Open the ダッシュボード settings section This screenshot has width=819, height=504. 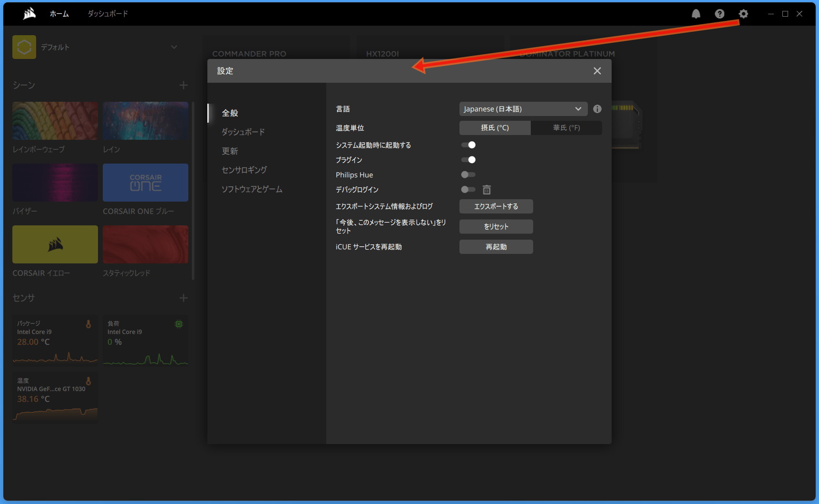(243, 132)
